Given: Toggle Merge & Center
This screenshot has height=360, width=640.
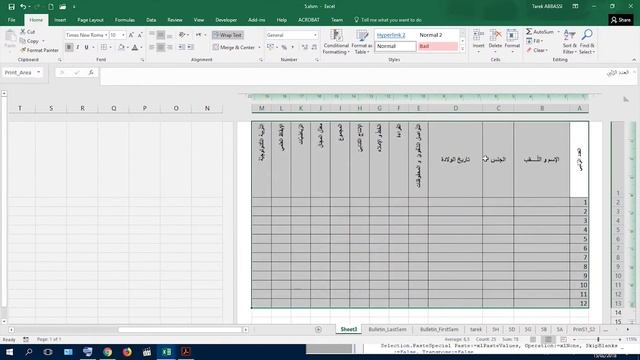Looking at the screenshot, I should coord(234,47).
